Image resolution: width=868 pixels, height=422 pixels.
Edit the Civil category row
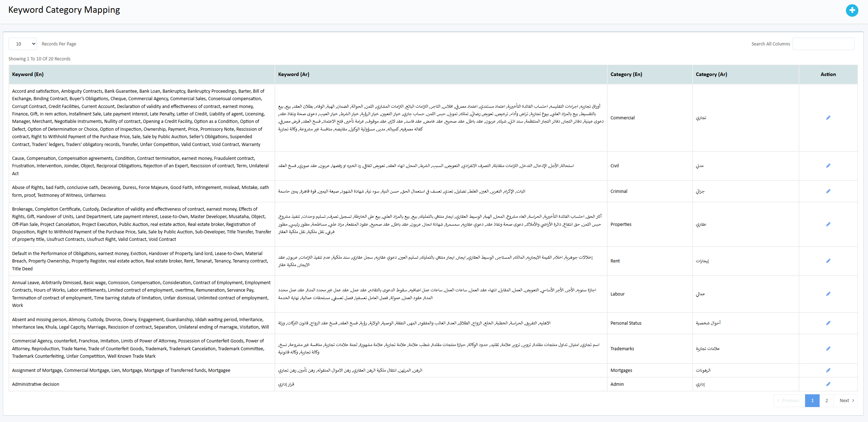828,166
